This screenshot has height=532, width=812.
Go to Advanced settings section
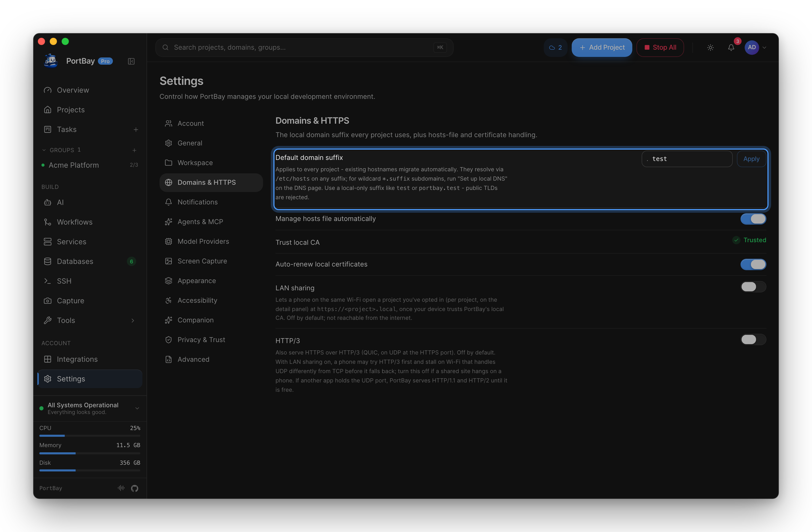click(x=211, y=359)
